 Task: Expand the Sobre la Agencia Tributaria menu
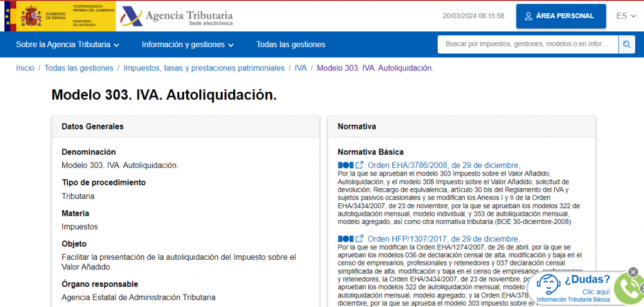(67, 45)
